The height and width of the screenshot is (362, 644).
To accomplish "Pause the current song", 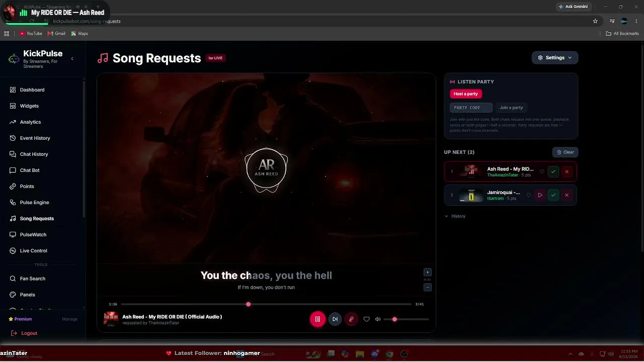I will click(x=317, y=319).
